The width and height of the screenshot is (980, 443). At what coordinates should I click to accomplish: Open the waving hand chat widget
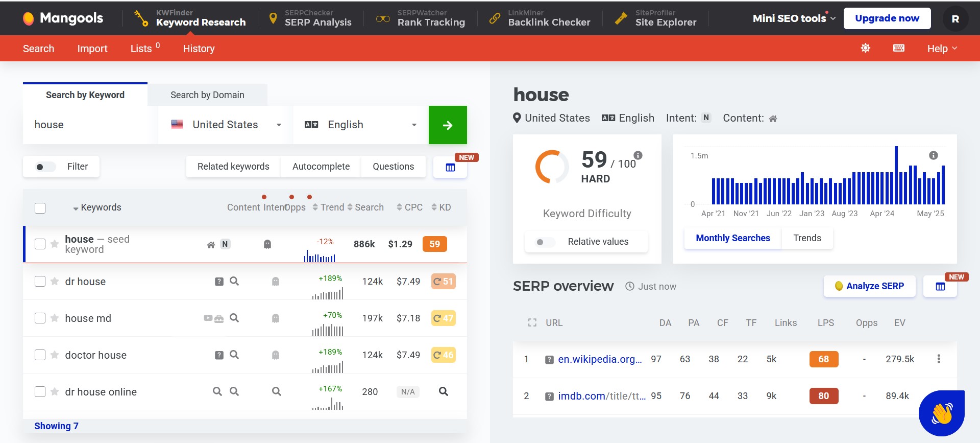click(x=941, y=413)
